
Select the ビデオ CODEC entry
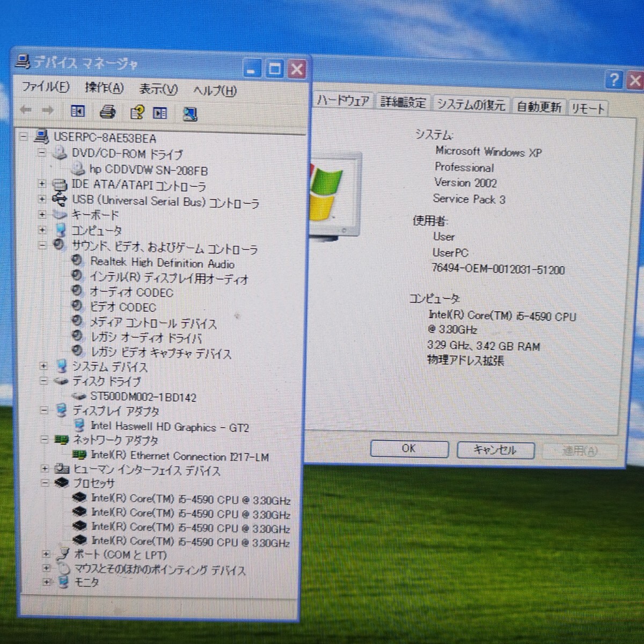pos(123,307)
